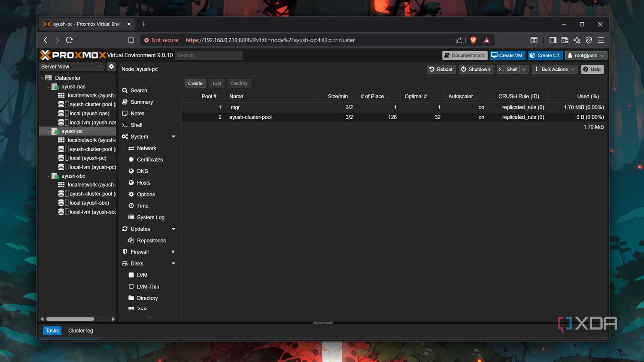Toggle the browser sidebar panel icon
Viewport: 644px width, 362px height.
pos(553,40)
